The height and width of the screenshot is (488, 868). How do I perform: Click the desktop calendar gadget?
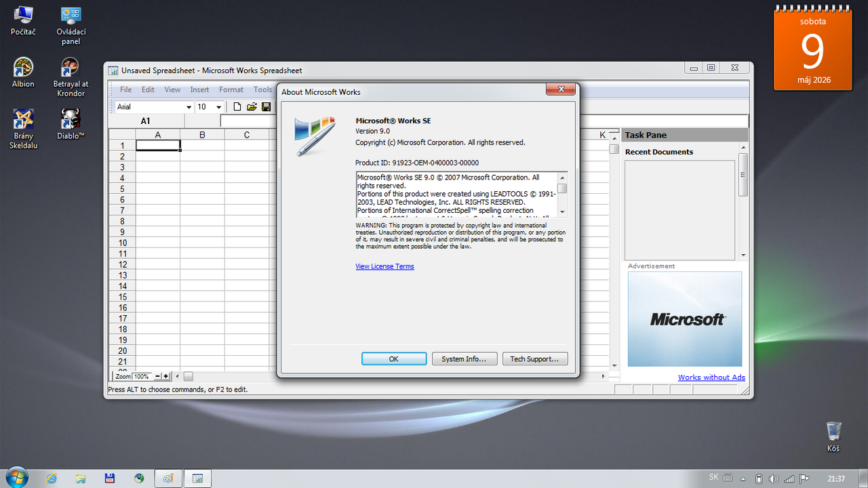pos(812,49)
